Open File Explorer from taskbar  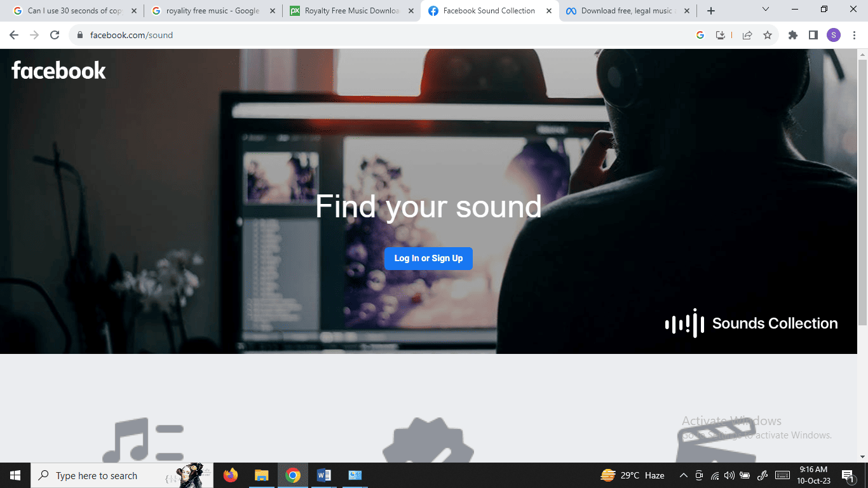(261, 475)
